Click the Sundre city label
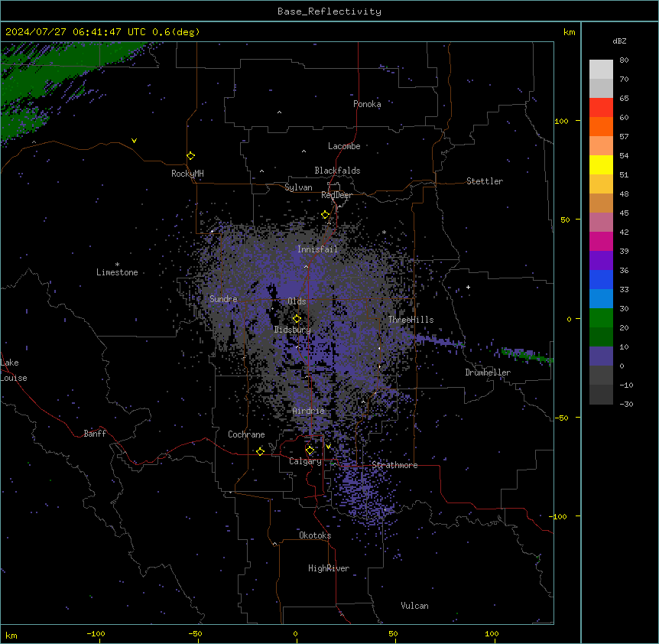 tap(223, 299)
